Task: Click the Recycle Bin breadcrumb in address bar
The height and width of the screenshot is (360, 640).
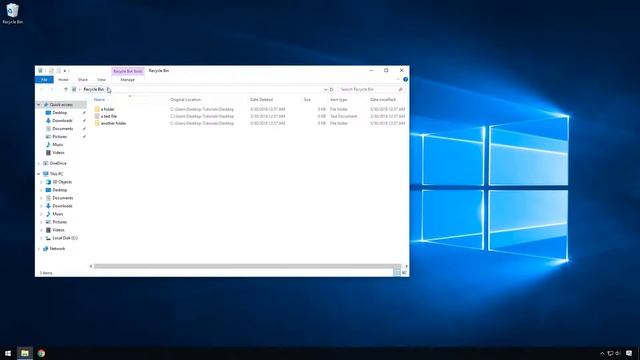Action: 93,89
